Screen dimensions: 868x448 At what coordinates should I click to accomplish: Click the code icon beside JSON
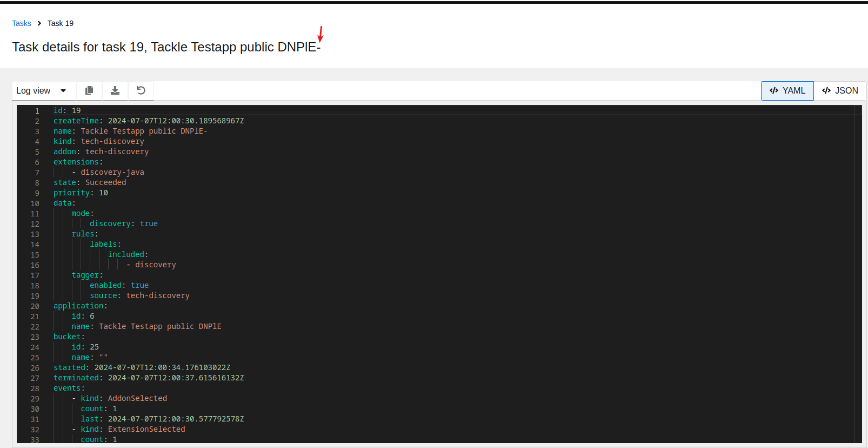click(826, 91)
